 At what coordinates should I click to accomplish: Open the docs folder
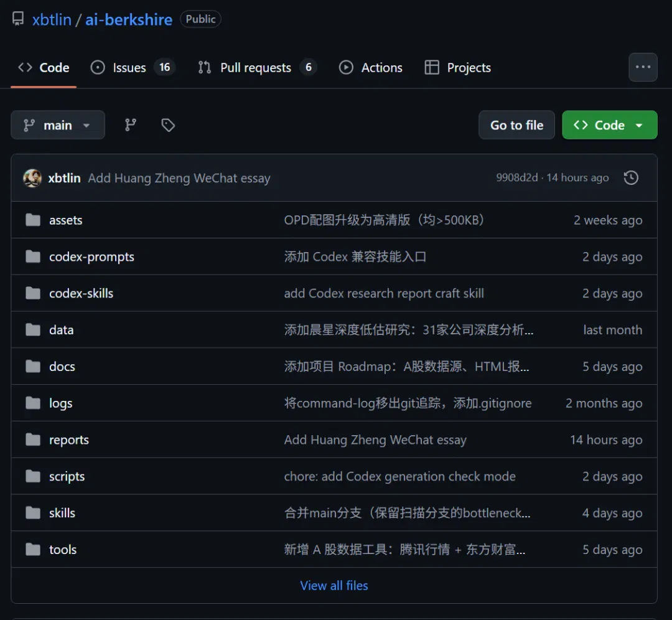click(x=62, y=367)
